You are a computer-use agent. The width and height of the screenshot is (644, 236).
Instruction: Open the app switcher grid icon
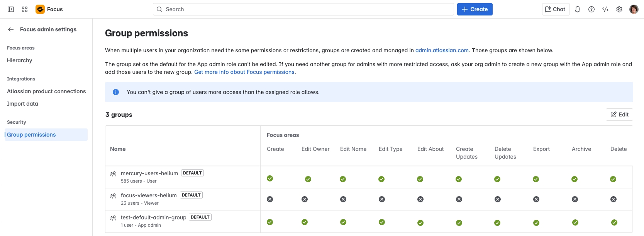tap(25, 9)
